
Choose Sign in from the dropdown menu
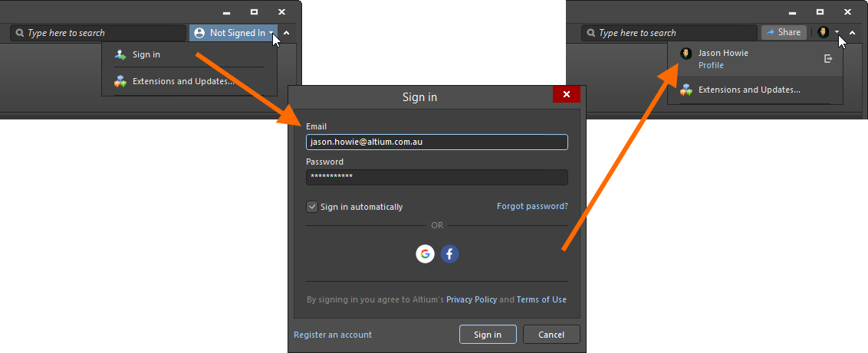tap(146, 54)
